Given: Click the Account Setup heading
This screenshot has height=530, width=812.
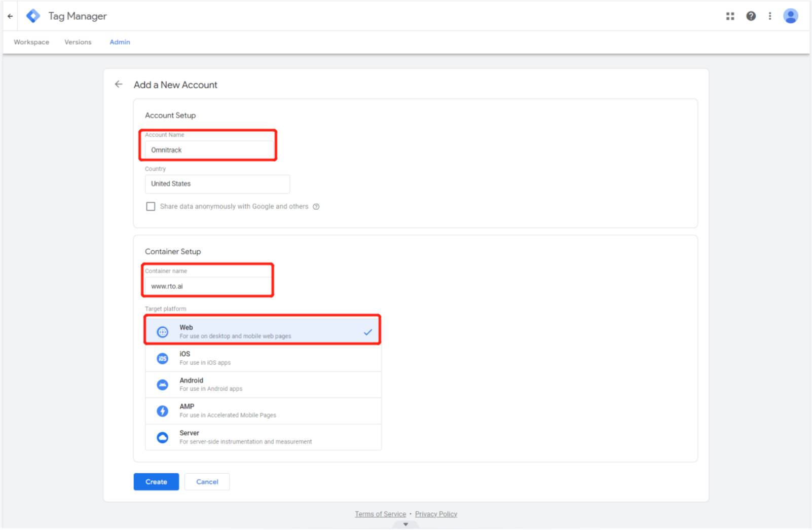Looking at the screenshot, I should point(170,116).
